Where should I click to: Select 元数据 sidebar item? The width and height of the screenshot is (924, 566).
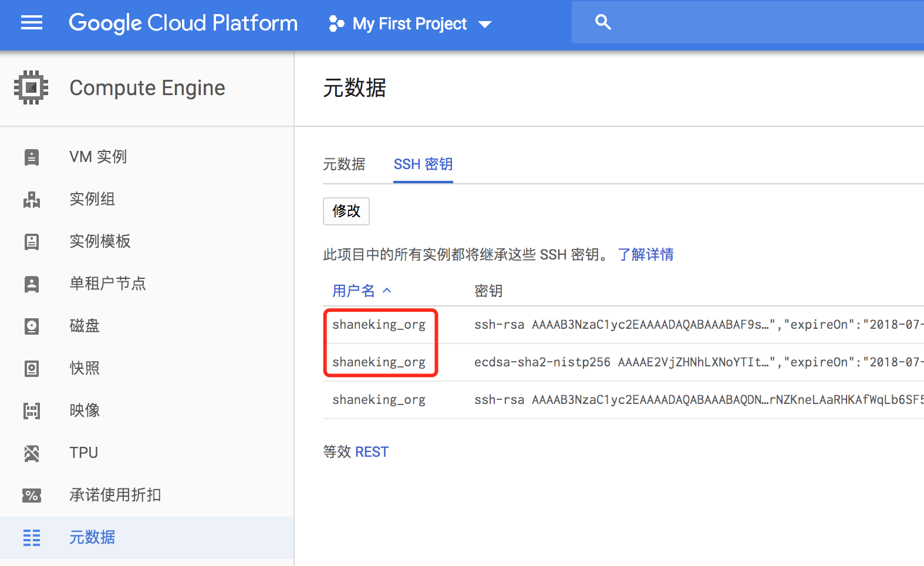(147, 537)
